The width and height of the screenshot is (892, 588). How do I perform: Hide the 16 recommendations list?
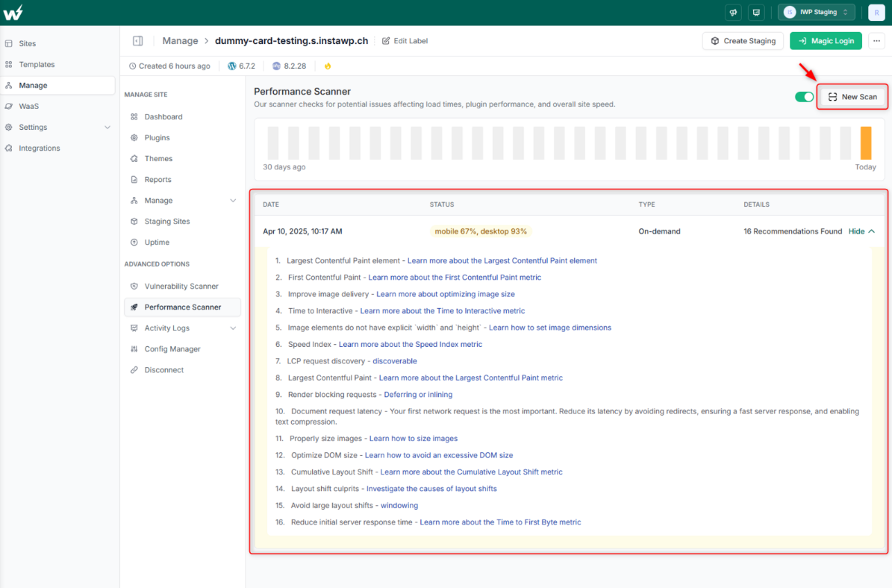pyautogui.click(x=861, y=231)
